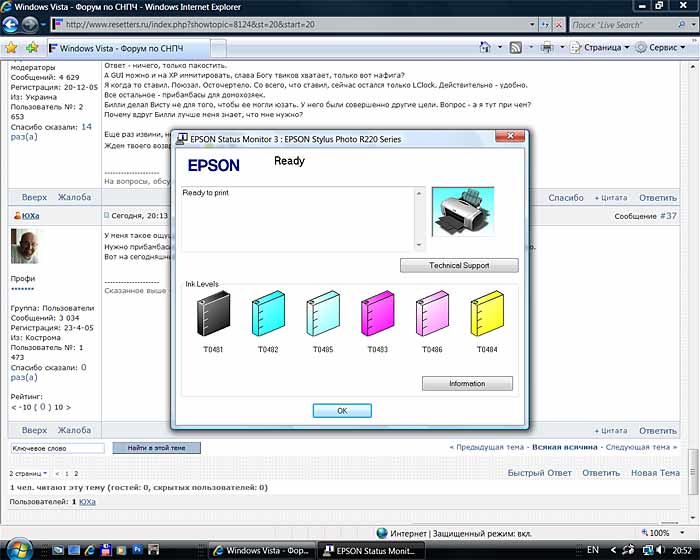Viewport: 700px width, 560px height.
Task: Switch to EPSON Status Monitor taskbar button
Action: click(371, 551)
